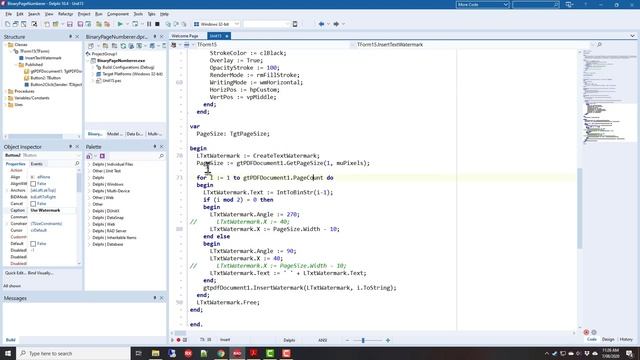Expand Delphi | DataSnap palette category
Image resolution: width=640 pixels, height=360 pixels.
pos(89,218)
